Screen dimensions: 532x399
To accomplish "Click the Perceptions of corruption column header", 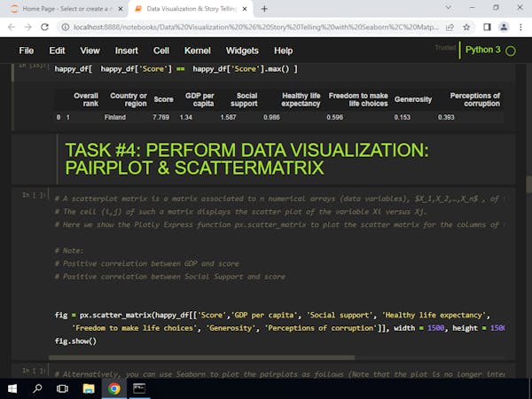I will (475, 99).
